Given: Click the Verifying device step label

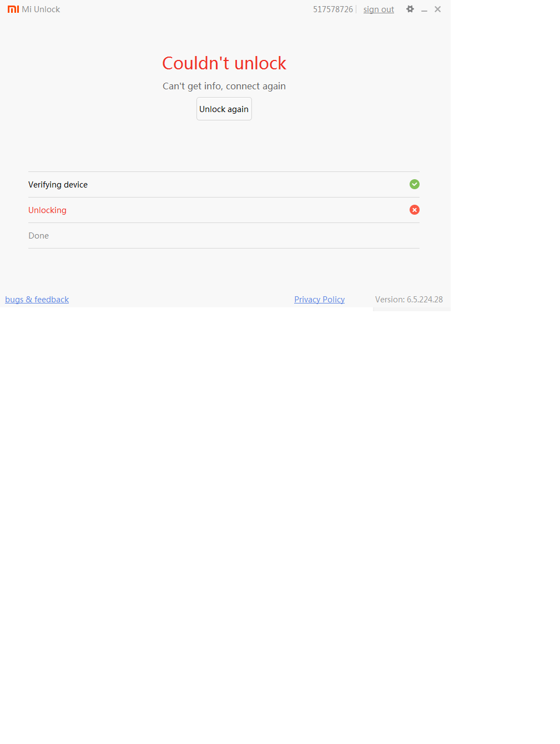Looking at the screenshot, I should point(58,185).
